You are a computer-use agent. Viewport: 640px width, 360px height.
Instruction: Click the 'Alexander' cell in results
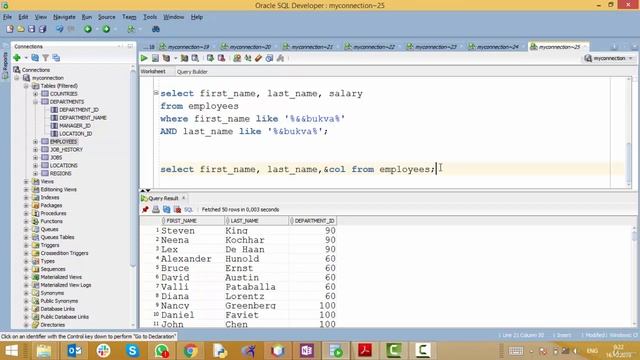point(186,259)
